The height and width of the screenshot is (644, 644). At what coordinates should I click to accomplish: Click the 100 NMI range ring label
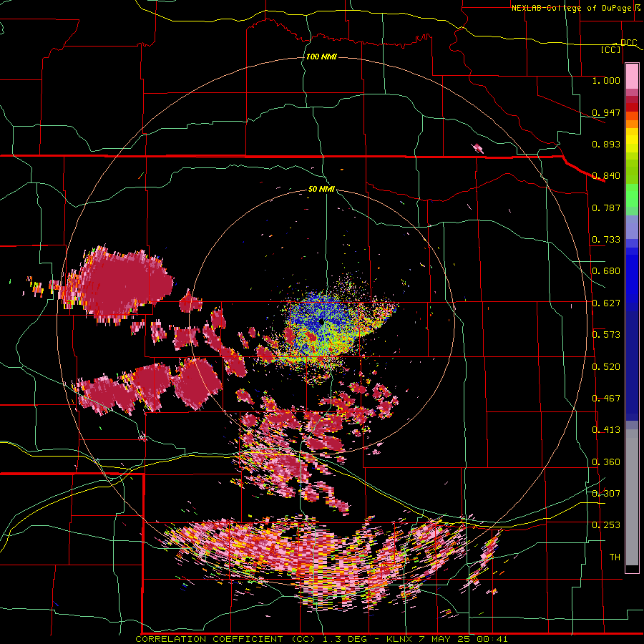(x=321, y=57)
